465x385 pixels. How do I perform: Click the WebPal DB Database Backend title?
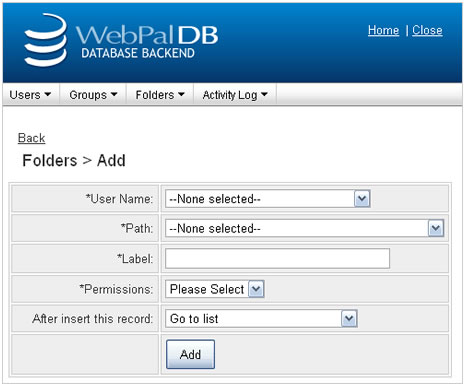click(x=147, y=42)
